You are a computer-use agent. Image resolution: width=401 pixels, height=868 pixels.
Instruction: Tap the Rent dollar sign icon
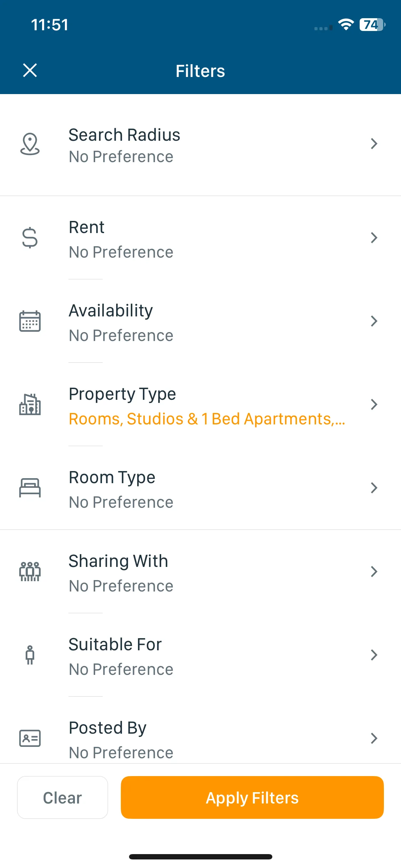pos(30,238)
